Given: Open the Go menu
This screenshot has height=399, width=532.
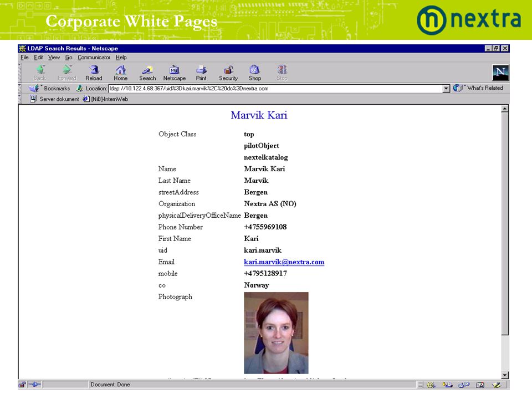Looking at the screenshot, I should coord(69,57).
